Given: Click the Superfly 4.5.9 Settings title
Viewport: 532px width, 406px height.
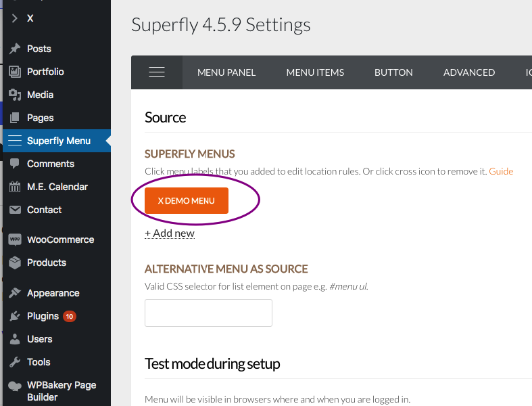Looking at the screenshot, I should point(221,25).
